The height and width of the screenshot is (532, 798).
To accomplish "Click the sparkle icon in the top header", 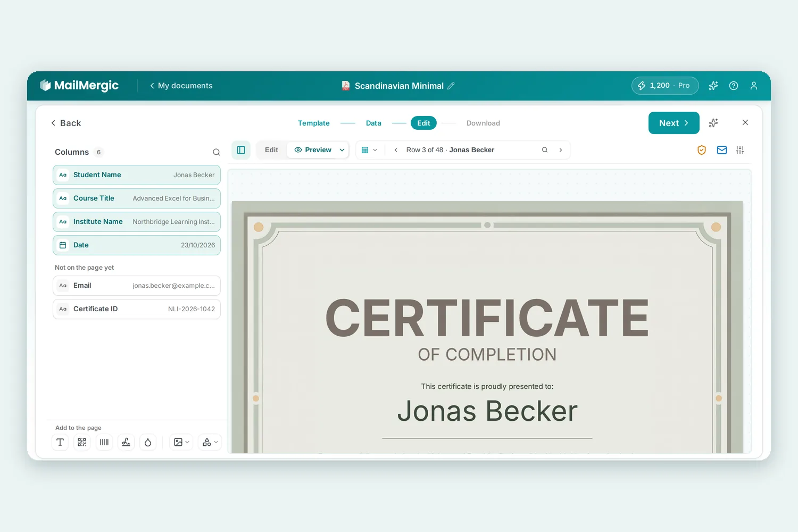I will (x=713, y=86).
